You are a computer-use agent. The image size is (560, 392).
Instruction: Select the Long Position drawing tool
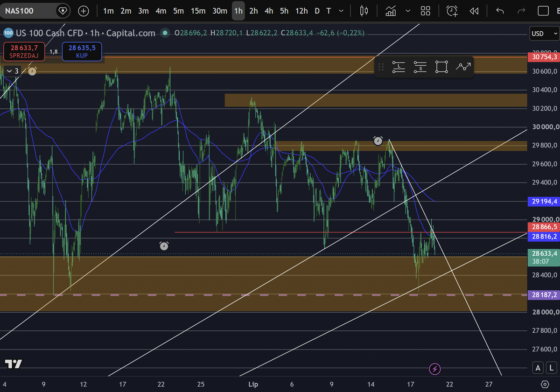(x=399, y=67)
